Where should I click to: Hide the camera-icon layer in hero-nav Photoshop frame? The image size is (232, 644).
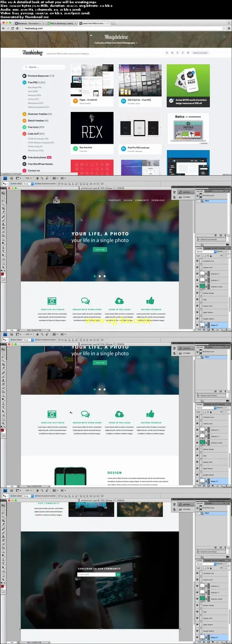pyautogui.click(x=198, y=268)
